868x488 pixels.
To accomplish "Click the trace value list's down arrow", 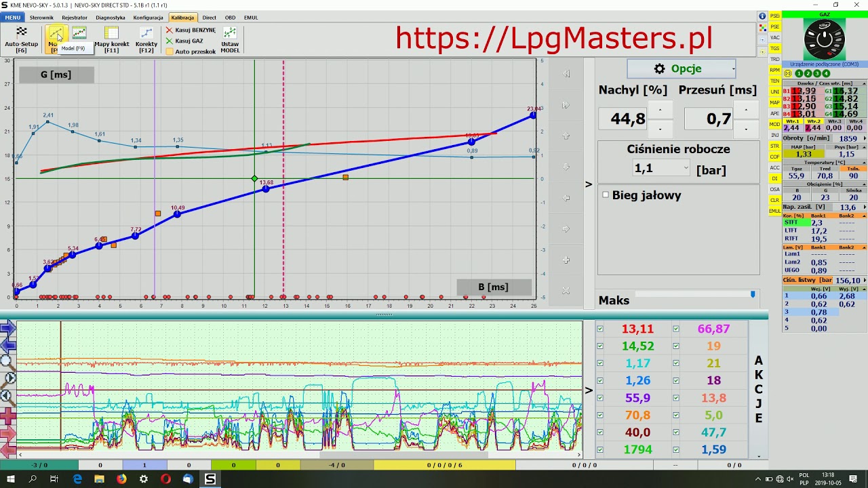I will tap(758, 456).
